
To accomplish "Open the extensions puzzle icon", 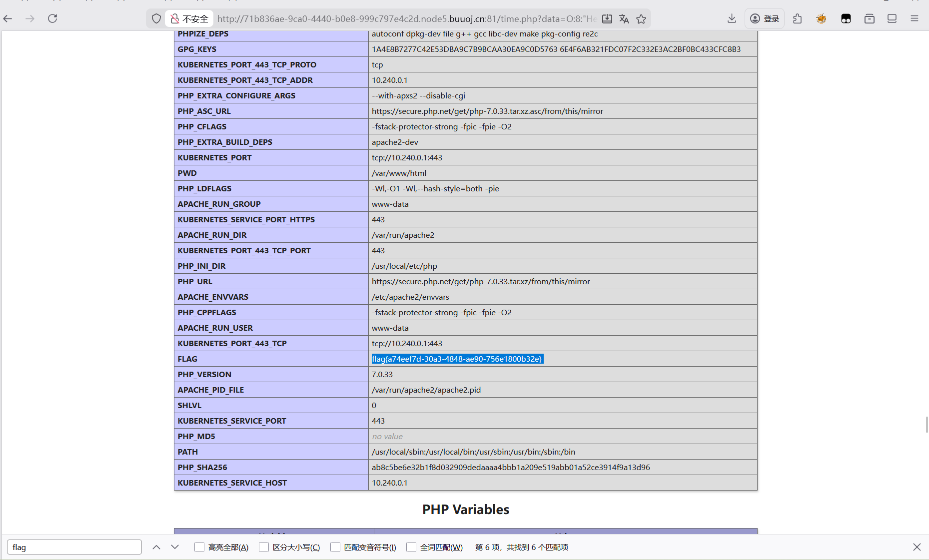I will click(798, 18).
